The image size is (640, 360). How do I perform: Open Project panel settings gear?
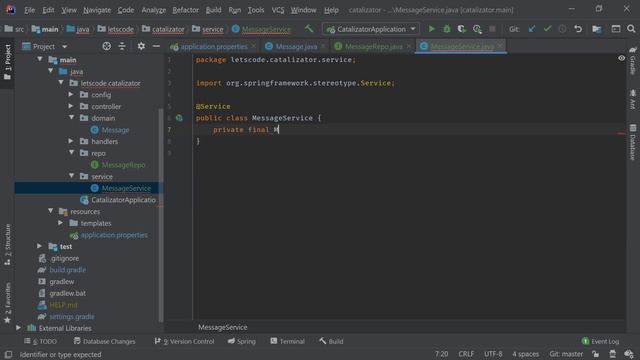click(141, 46)
